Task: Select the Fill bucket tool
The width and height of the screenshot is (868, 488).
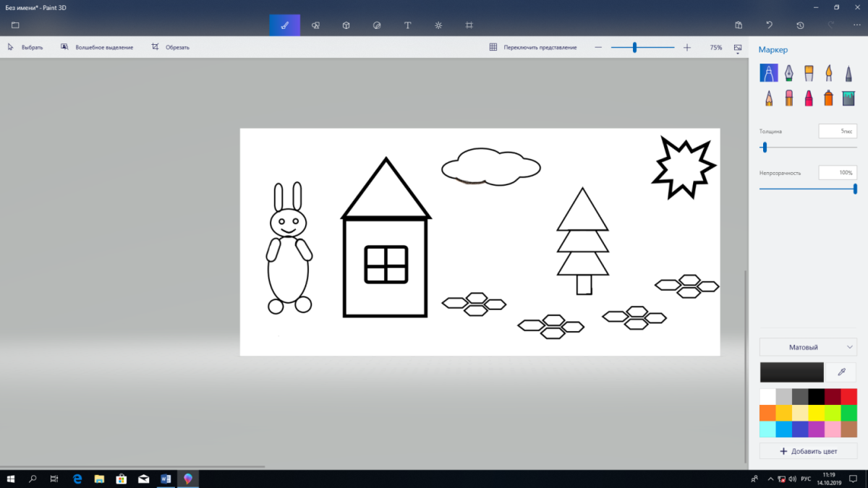Action: 848,98
